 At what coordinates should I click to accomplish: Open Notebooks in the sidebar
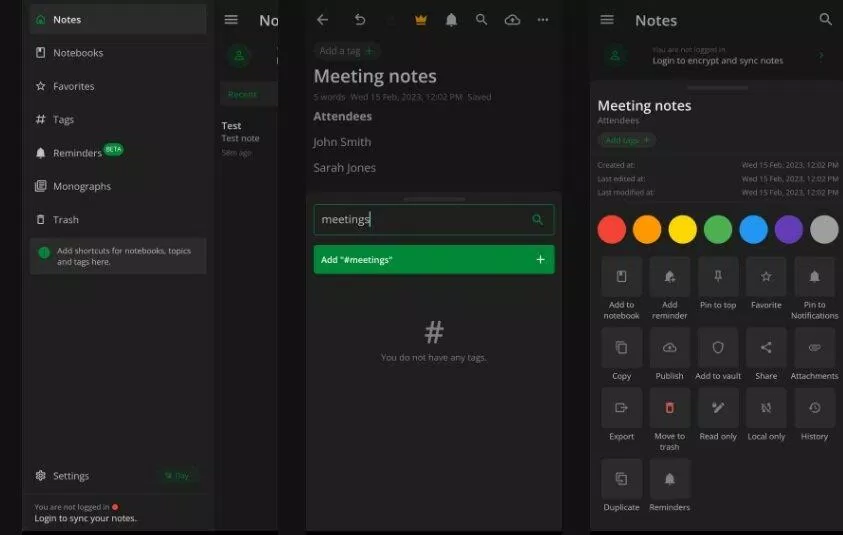(78, 53)
